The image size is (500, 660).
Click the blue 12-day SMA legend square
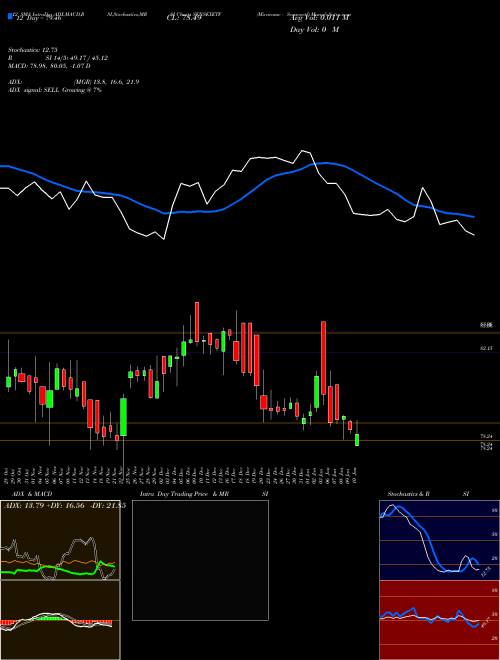[10, 16]
